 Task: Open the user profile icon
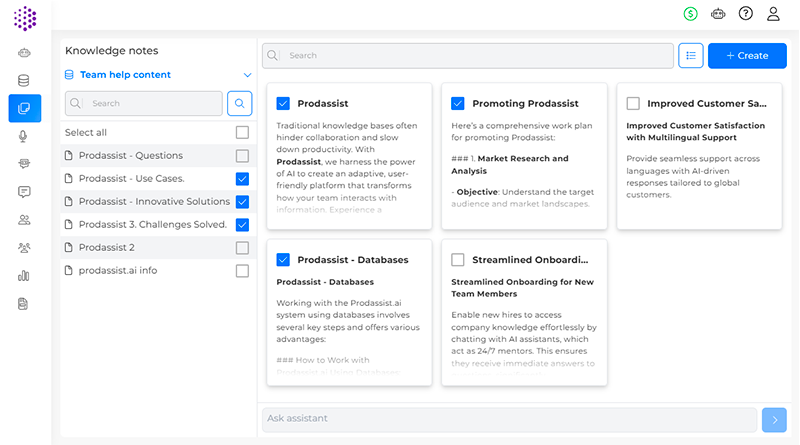pos(773,14)
